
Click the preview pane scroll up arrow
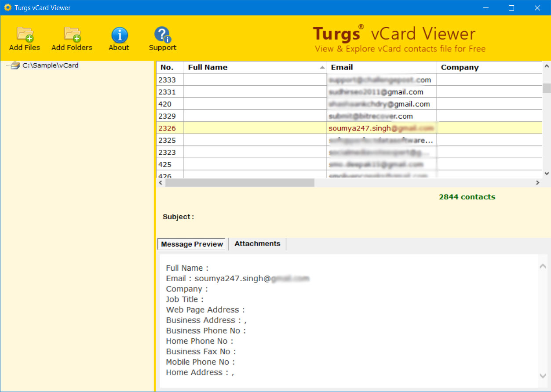[x=543, y=266]
